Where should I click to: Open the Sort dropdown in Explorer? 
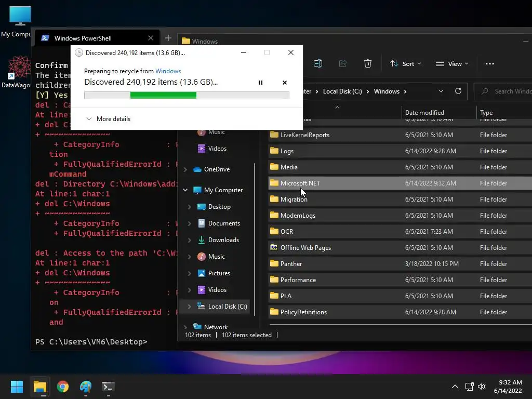pyautogui.click(x=405, y=63)
